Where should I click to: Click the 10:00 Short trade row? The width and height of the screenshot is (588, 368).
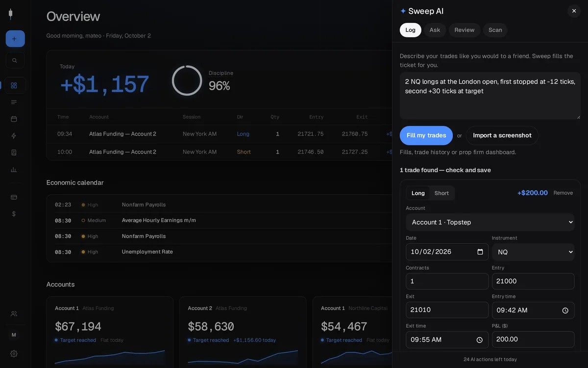point(220,152)
